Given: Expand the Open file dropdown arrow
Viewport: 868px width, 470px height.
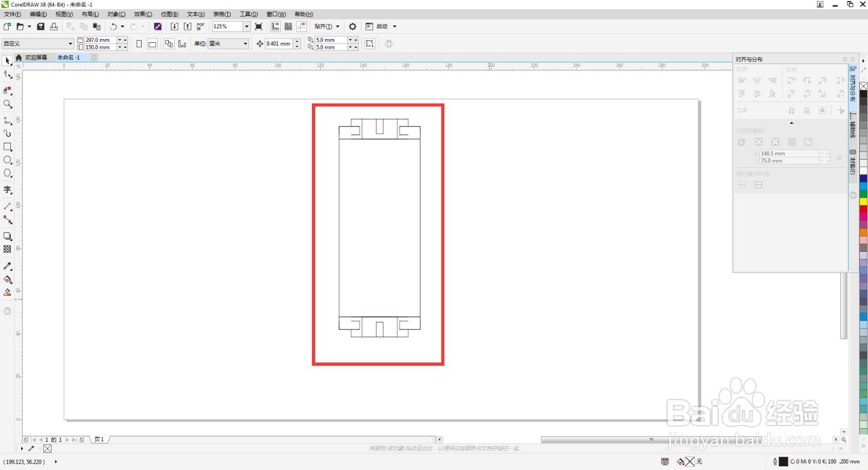Looking at the screenshot, I should tap(29, 26).
